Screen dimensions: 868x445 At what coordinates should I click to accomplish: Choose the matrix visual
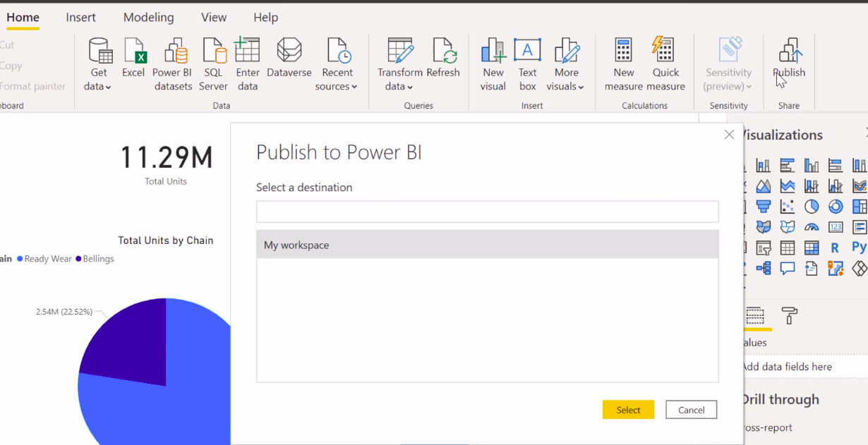coord(812,248)
